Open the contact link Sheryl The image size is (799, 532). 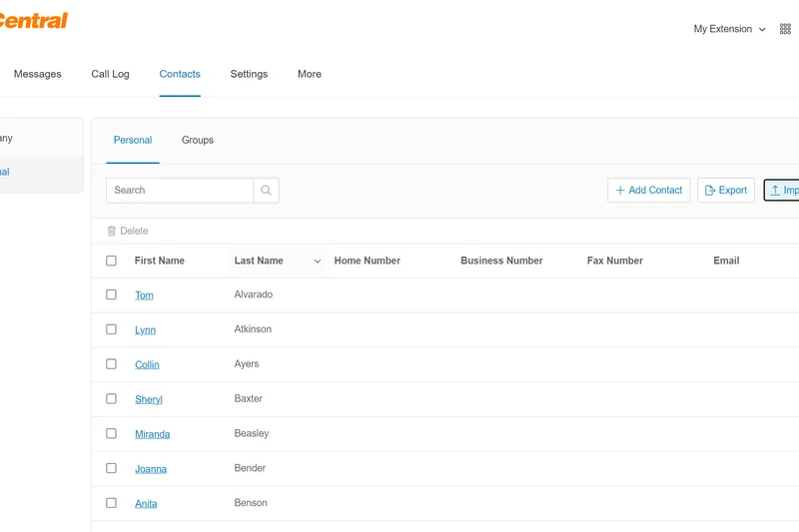(148, 399)
